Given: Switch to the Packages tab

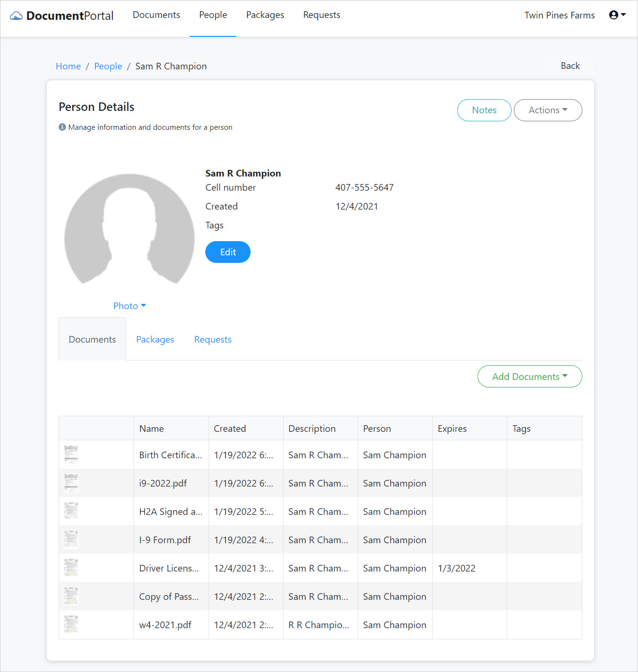Looking at the screenshot, I should 155,339.
